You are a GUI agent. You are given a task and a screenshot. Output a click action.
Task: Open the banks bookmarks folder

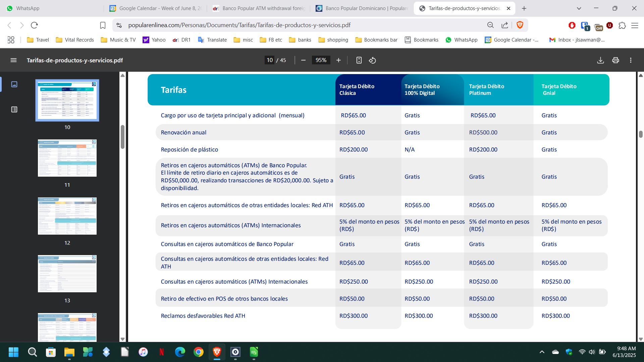300,40
